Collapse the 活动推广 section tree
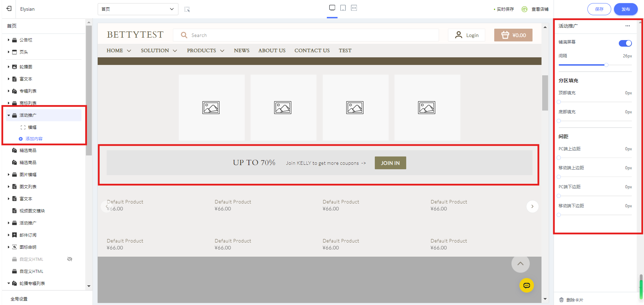Image resolution: width=644 pixels, height=305 pixels. (x=9, y=115)
